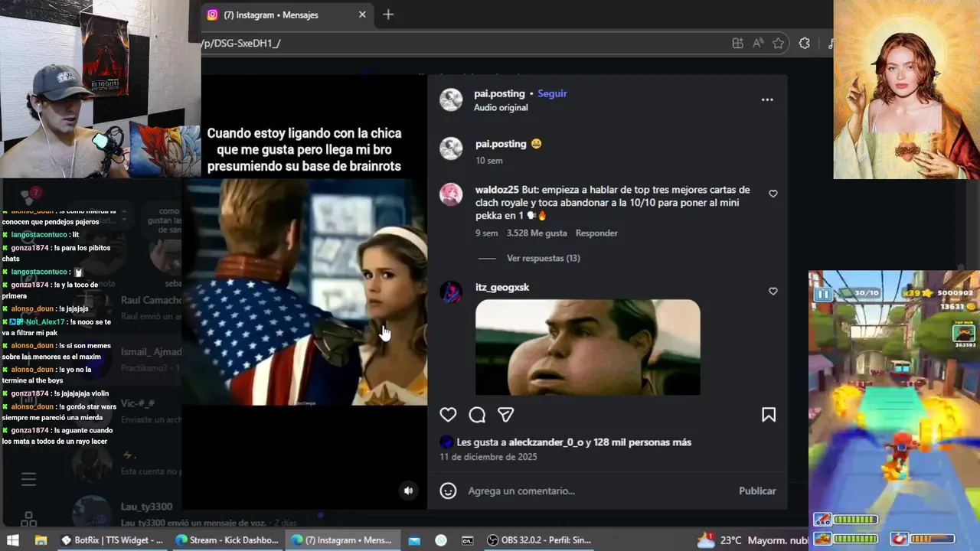The height and width of the screenshot is (551, 980).
Task: Open File Explorer from the taskbar
Action: coord(41,540)
